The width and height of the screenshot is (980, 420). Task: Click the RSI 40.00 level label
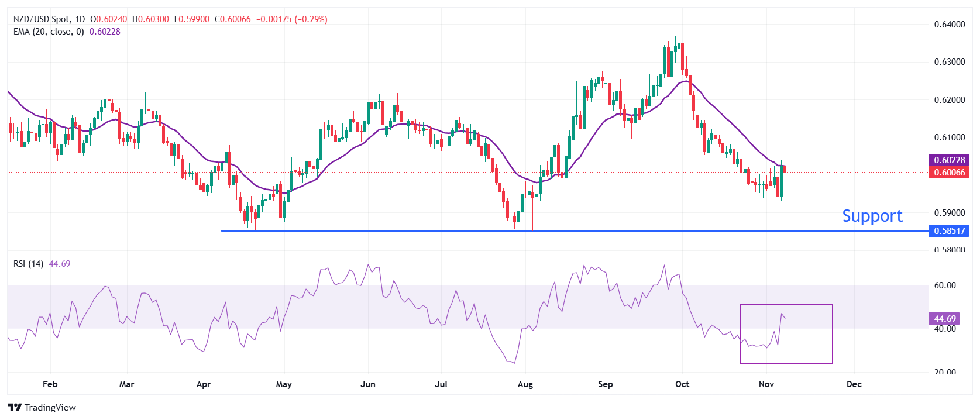[x=945, y=329]
